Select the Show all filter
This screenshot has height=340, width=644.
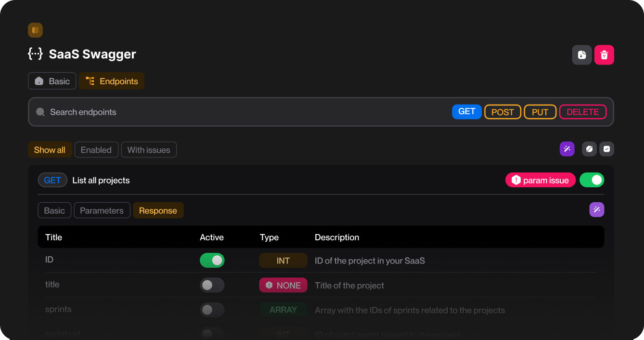point(50,150)
